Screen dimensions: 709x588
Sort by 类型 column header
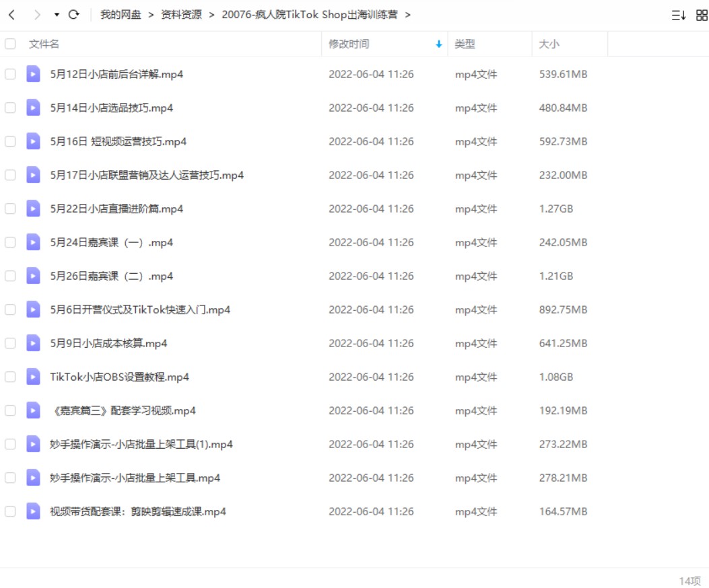coord(465,44)
